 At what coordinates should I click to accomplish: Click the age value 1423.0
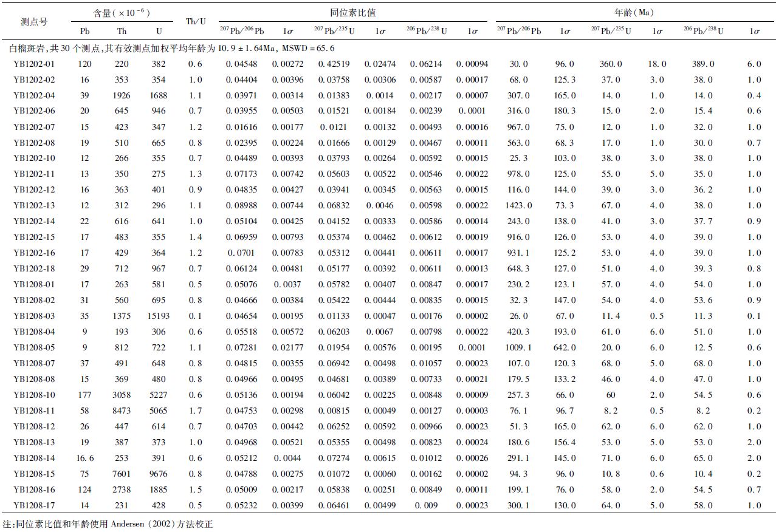[x=519, y=206]
